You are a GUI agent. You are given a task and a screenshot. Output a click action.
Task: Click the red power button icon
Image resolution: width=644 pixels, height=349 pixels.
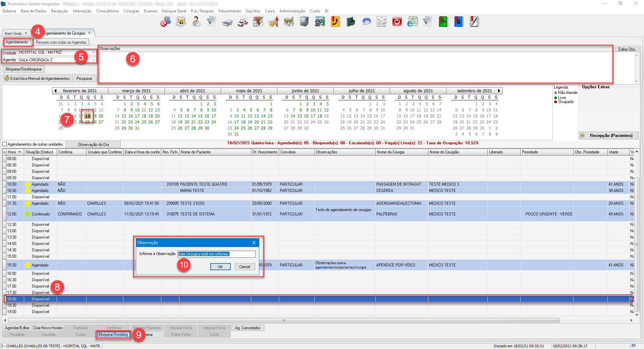click(397, 22)
